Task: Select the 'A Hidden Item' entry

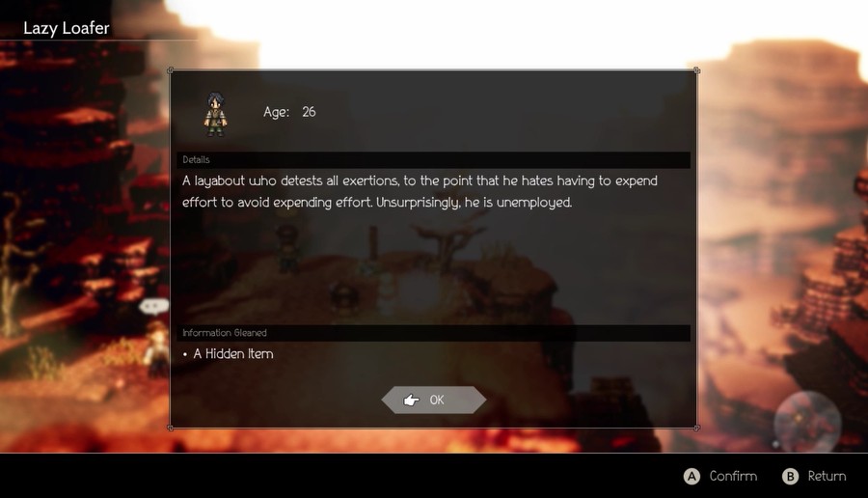Action: click(233, 354)
